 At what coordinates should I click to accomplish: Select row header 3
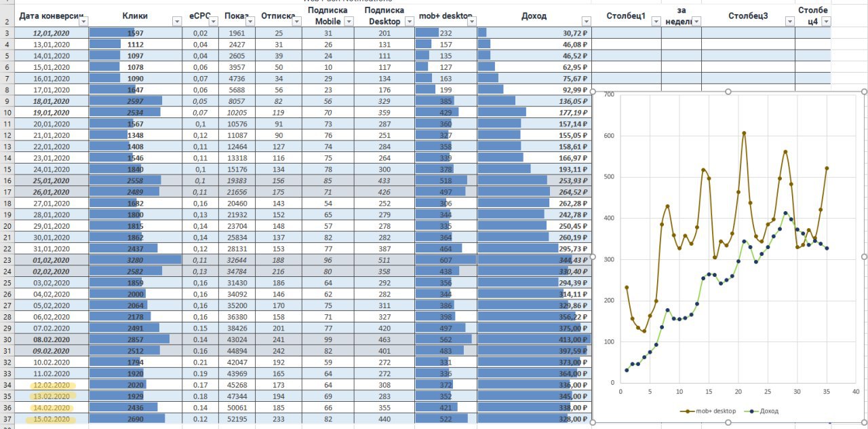7,33
